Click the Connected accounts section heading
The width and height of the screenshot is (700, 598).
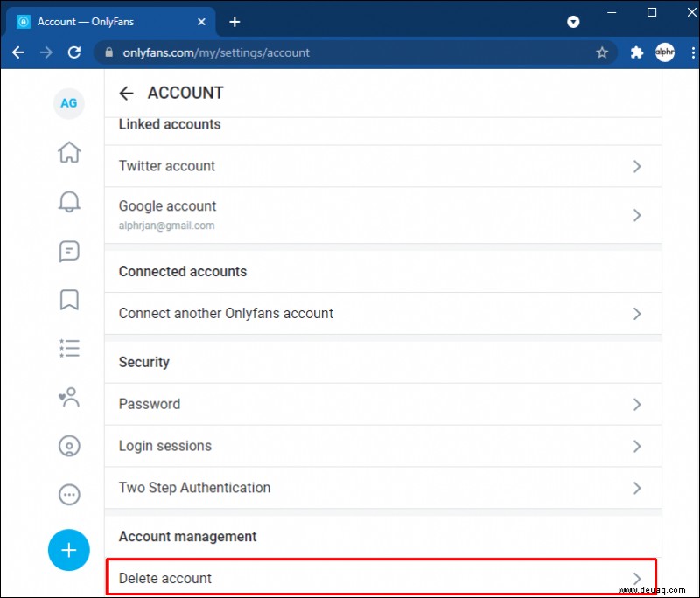point(183,272)
